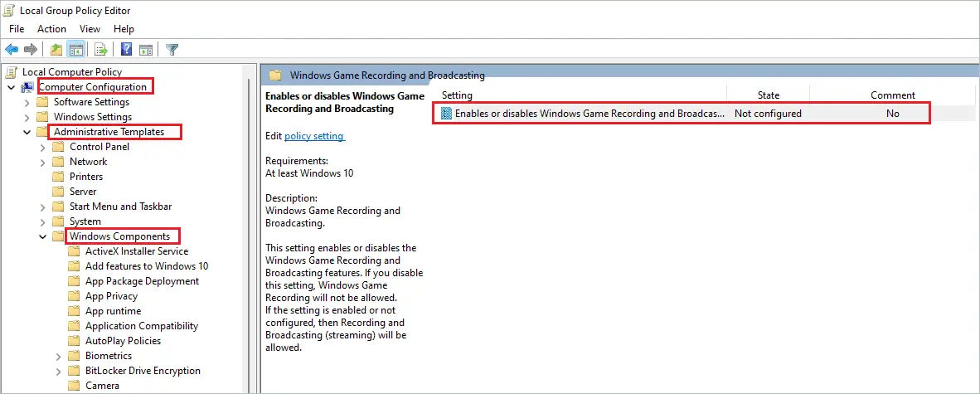Expand the Windows Settings node
This screenshot has height=394, width=980.
click(x=27, y=117)
